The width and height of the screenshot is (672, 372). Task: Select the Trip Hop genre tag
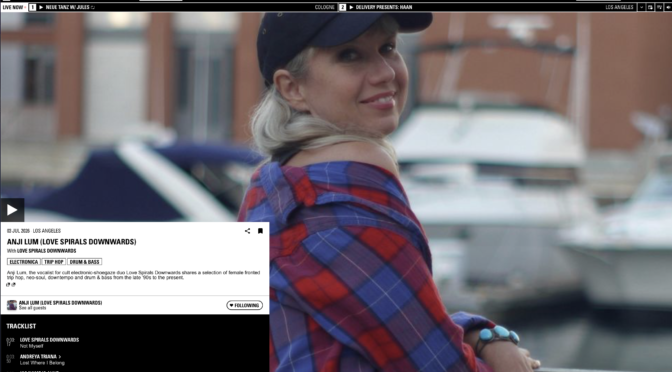coord(54,262)
